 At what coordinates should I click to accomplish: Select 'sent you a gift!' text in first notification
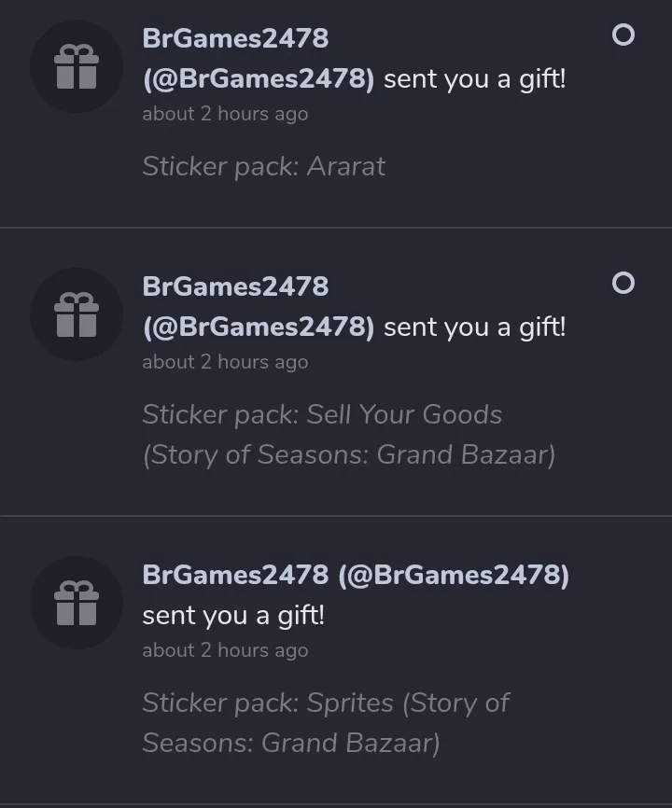pyautogui.click(x=475, y=79)
